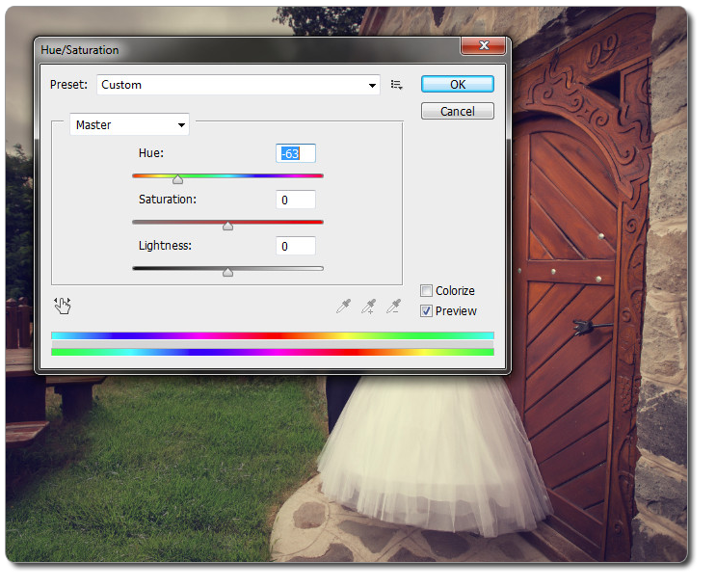716x588 pixels.
Task: Click the Hue: label text
Action: (x=151, y=153)
